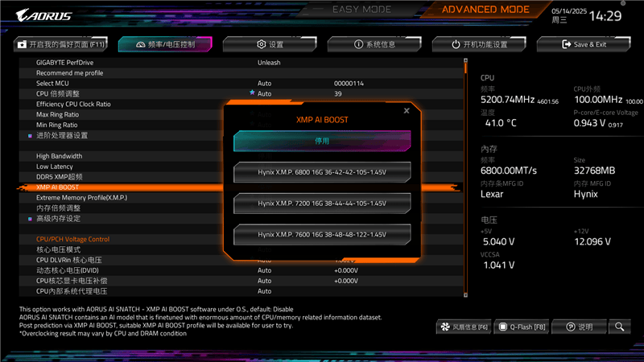This screenshot has height=362, width=644.
Task: Close the XMP AI BOOST popup
Action: click(407, 111)
